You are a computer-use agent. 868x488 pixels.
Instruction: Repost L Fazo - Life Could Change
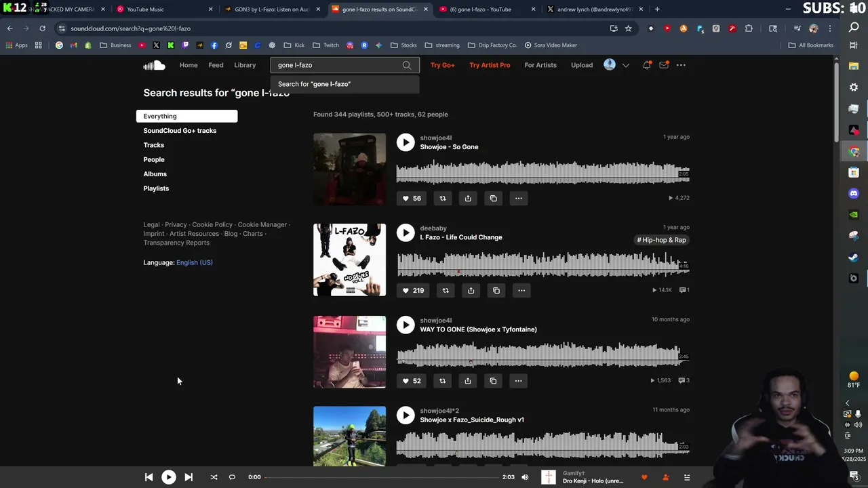pyautogui.click(x=446, y=291)
